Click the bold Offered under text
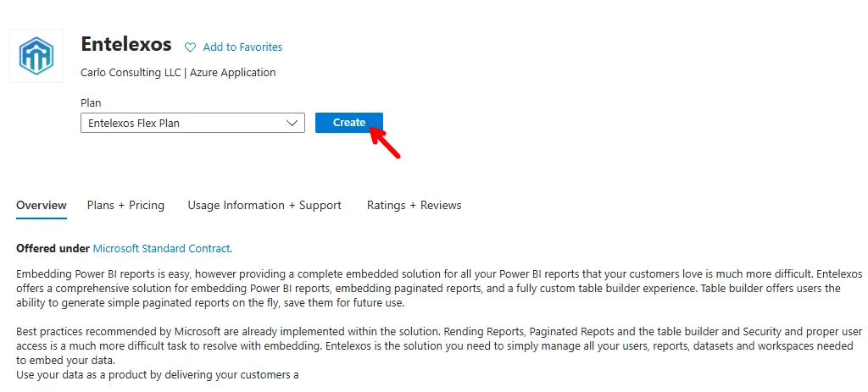The image size is (868, 392). pyautogui.click(x=53, y=248)
